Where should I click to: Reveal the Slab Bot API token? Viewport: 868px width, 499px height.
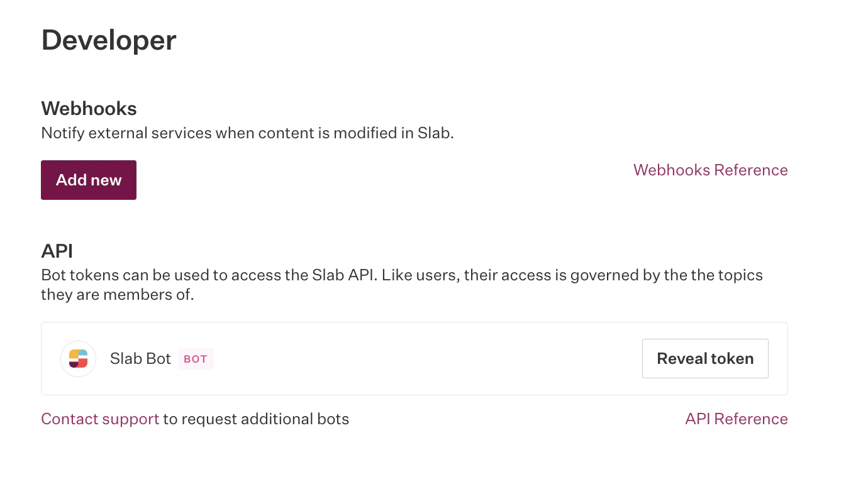705,358
